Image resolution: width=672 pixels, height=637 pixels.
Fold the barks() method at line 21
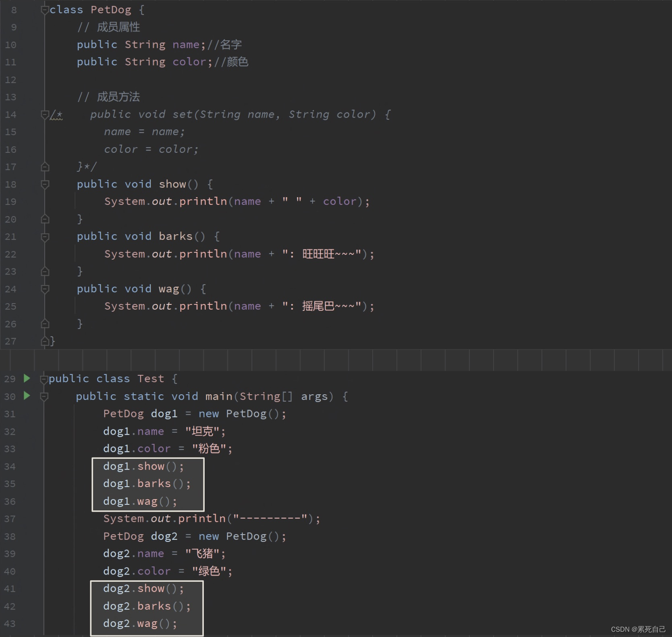pyautogui.click(x=45, y=237)
